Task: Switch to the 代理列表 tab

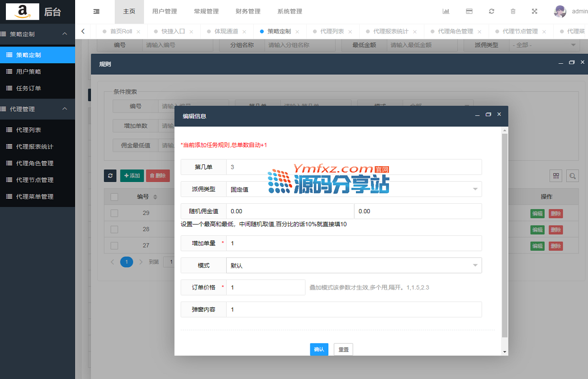Action: tap(332, 32)
